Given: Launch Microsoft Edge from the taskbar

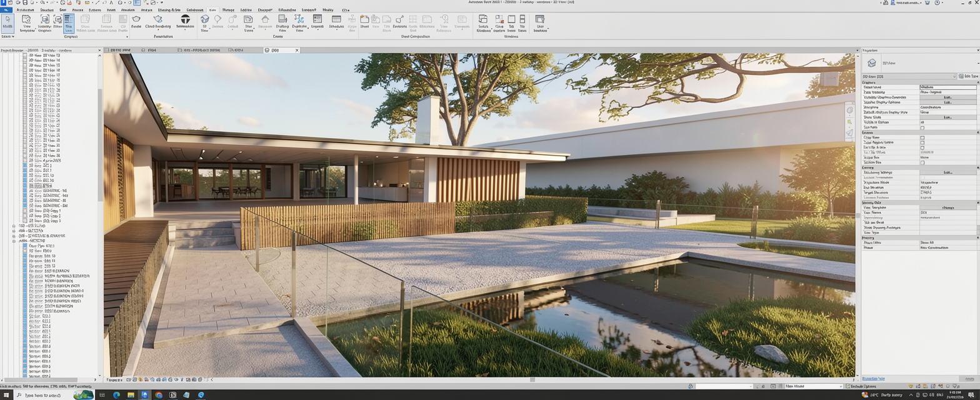Looking at the screenshot, I should 117,395.
